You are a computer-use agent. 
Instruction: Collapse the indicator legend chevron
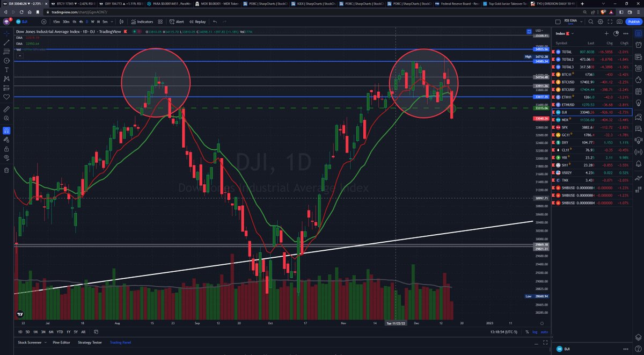click(20, 56)
